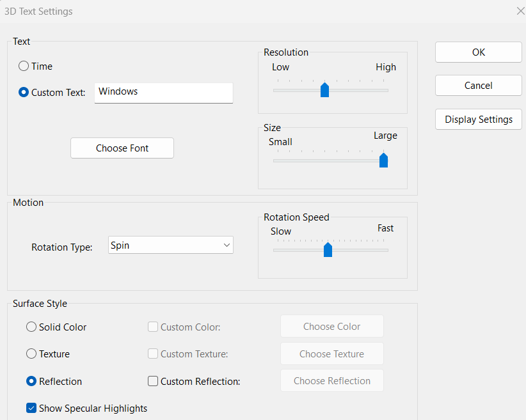Click the Resolution slider handle

click(324, 90)
